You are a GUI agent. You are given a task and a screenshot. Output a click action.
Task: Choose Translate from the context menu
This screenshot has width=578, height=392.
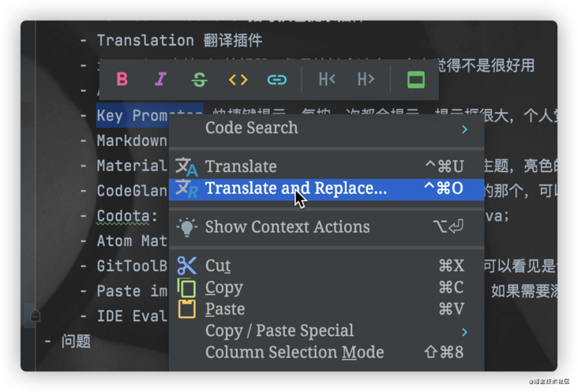pyautogui.click(x=326, y=166)
